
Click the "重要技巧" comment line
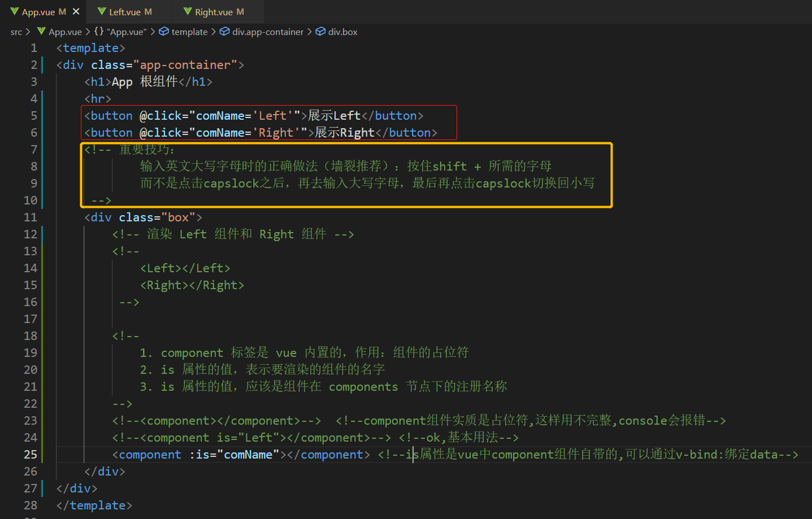pos(130,150)
